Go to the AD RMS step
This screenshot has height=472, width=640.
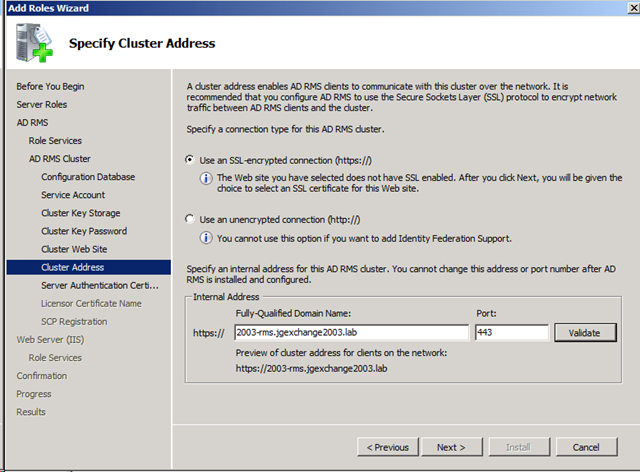pos(32,122)
